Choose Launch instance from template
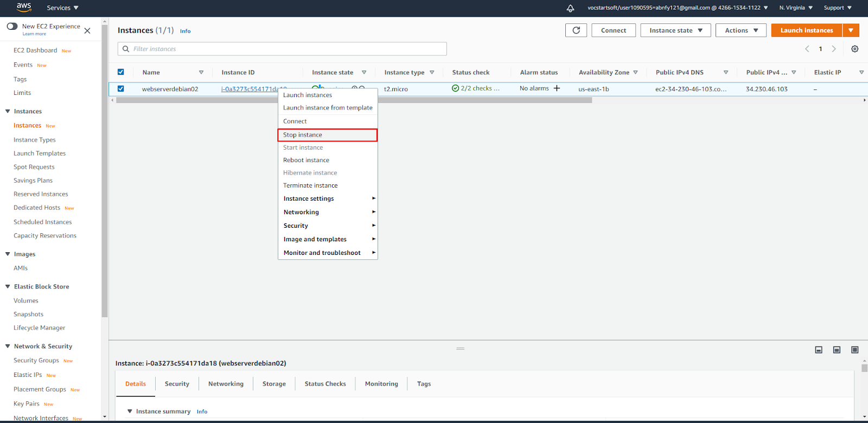868x423 pixels. tap(328, 108)
